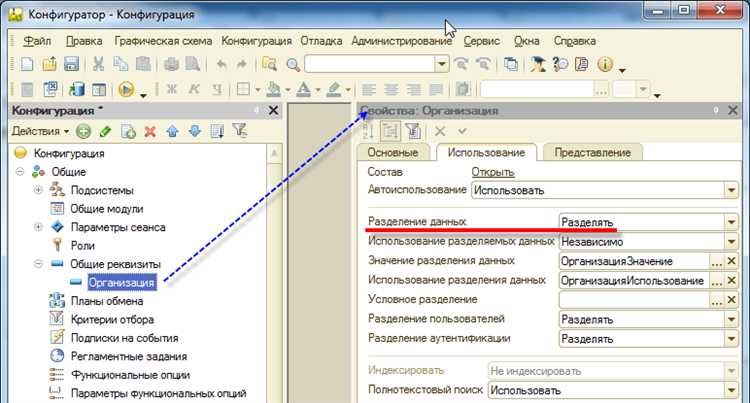The height and width of the screenshot is (403, 750).
Task: Redo action with forward arrow icon
Action: coord(242,64)
